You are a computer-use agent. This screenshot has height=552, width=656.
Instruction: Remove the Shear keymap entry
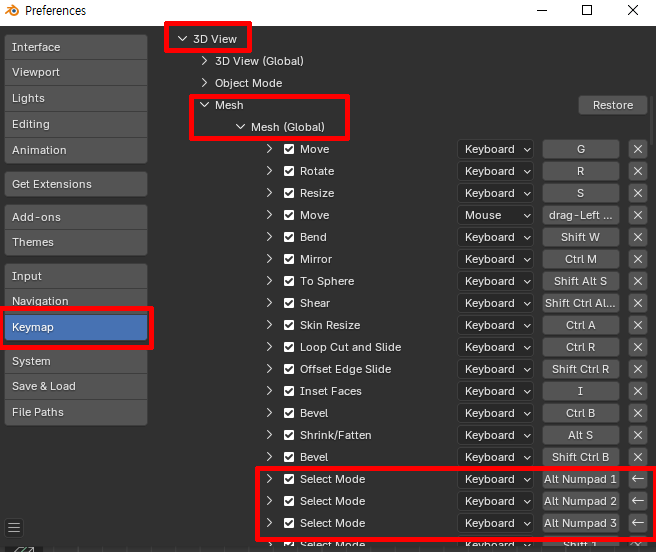pyautogui.click(x=638, y=303)
